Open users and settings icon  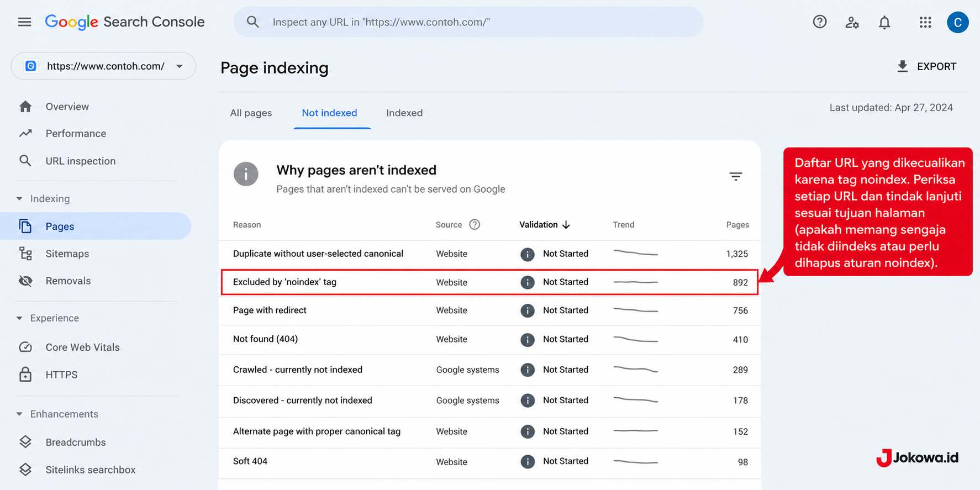coord(852,22)
